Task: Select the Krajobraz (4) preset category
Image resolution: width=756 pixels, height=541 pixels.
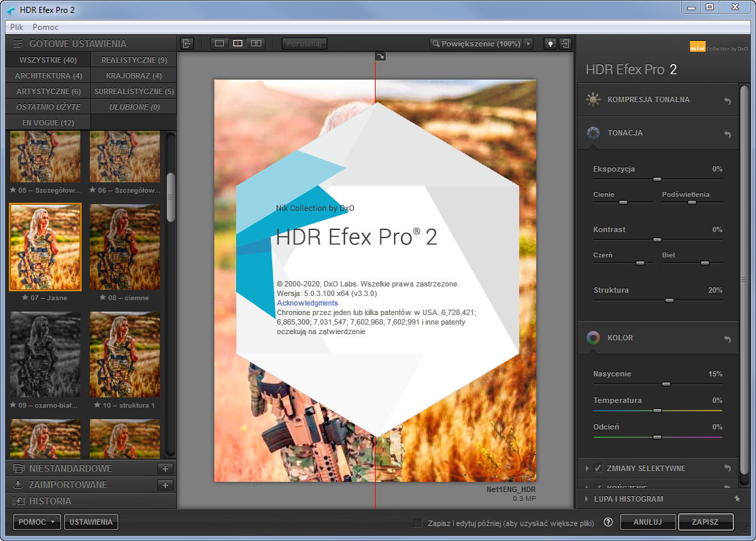Action: [x=134, y=76]
